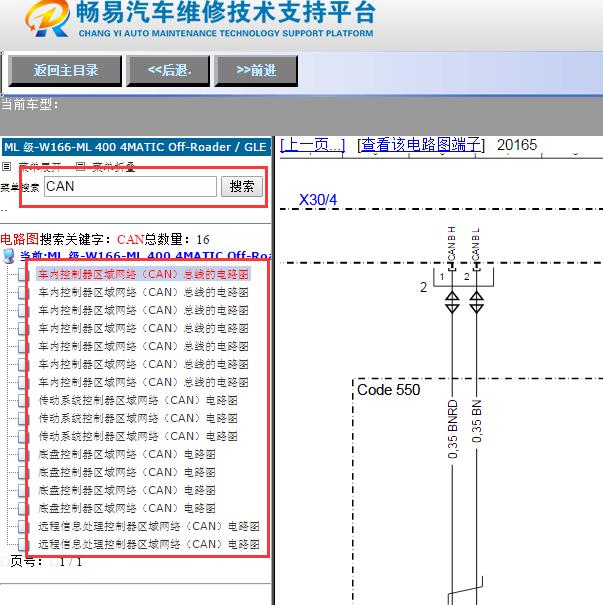Image resolution: width=603 pixels, height=605 pixels.
Task: Click connector symbol on CAN B H wire
Action: point(452,302)
